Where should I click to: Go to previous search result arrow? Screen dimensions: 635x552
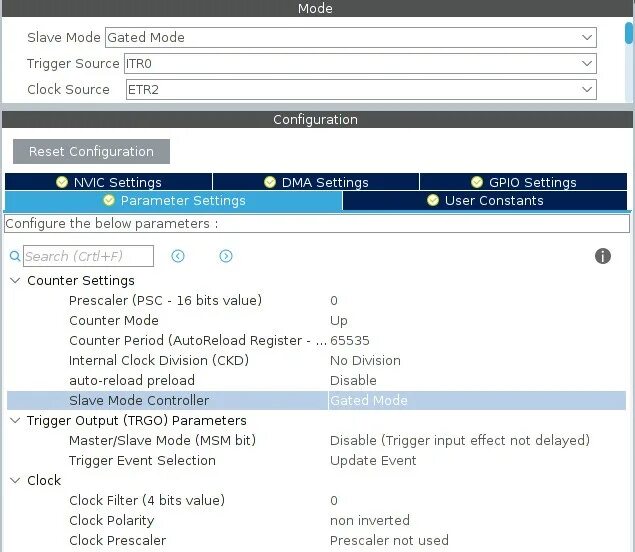coord(178,256)
